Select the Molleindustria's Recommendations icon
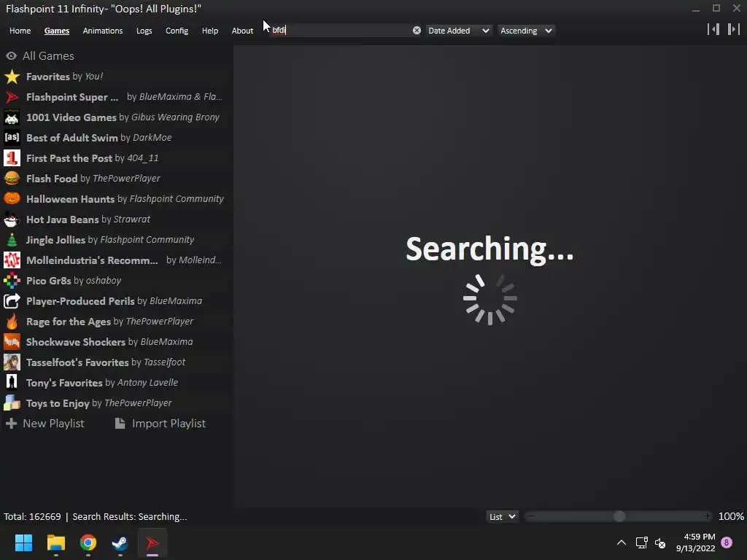This screenshot has height=560, width=747. click(x=12, y=260)
